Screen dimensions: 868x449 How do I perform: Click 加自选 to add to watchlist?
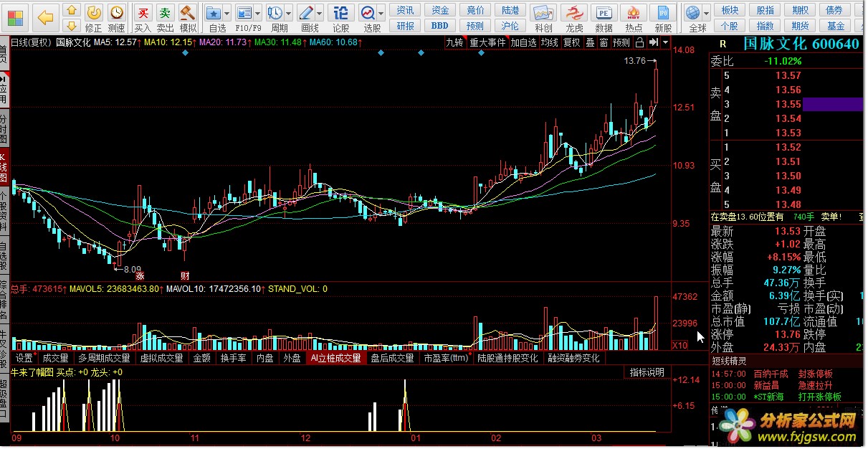[523, 42]
